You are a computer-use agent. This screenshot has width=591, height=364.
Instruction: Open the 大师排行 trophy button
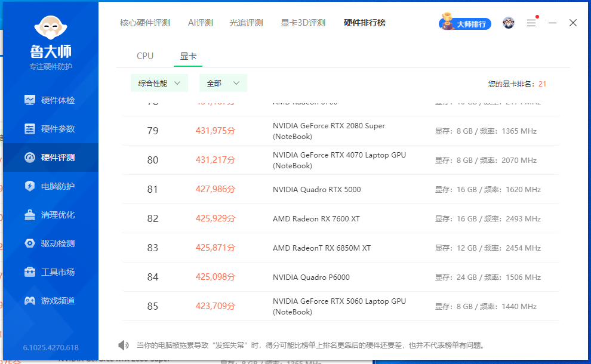[x=465, y=23]
